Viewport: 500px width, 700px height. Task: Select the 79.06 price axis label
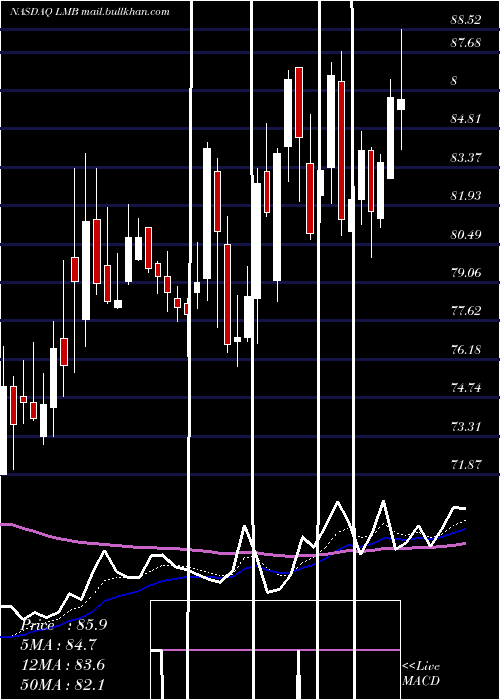(x=466, y=272)
